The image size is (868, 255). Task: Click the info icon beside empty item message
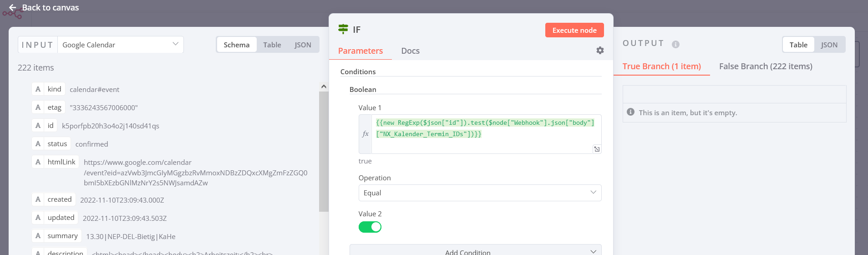tap(630, 112)
